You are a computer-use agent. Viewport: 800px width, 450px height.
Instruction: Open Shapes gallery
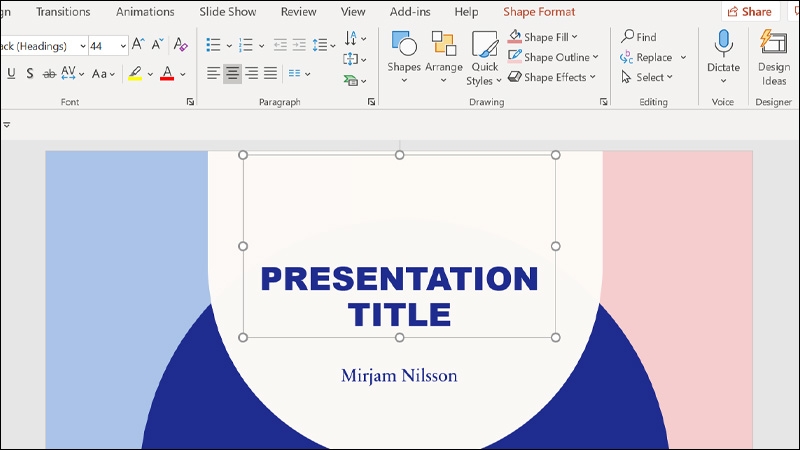click(x=404, y=57)
